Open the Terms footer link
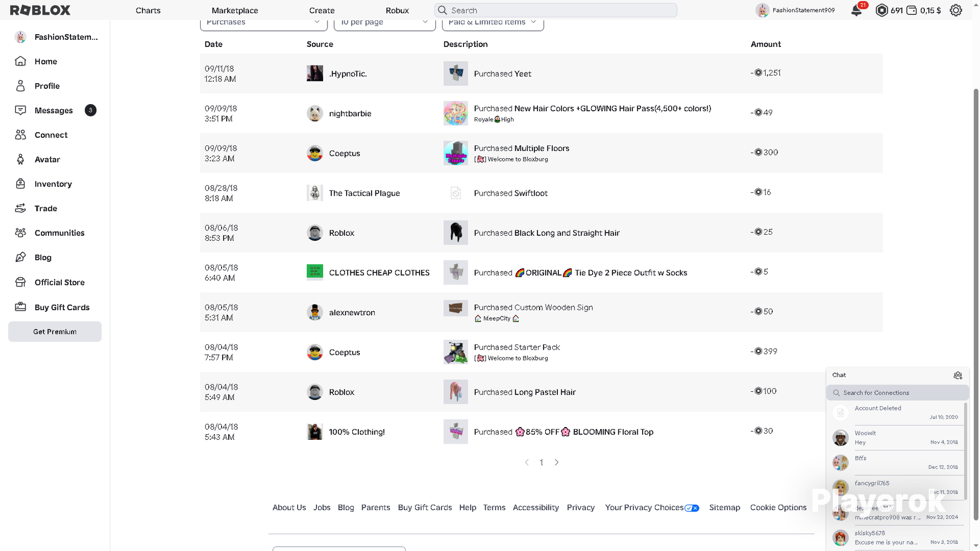Viewport: 980px width, 551px height. click(494, 507)
